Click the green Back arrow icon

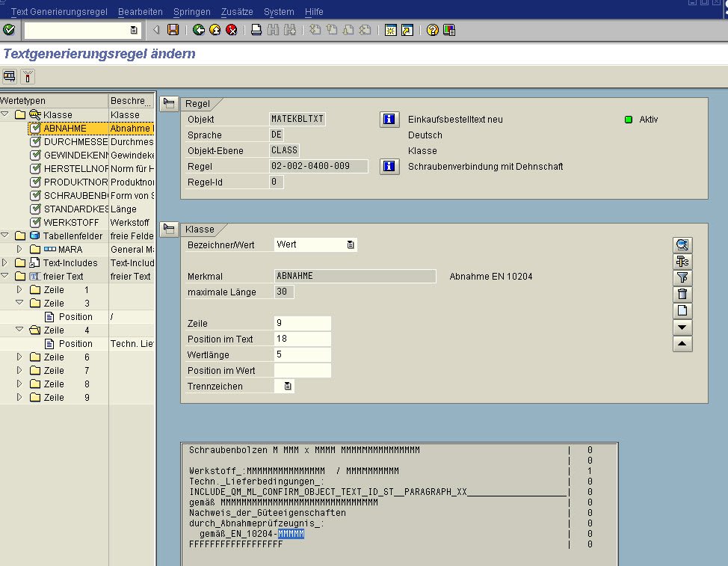[x=199, y=30]
